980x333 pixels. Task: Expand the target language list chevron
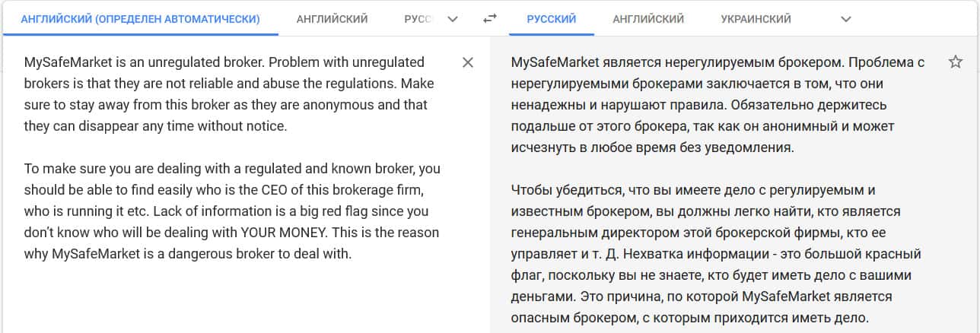[845, 19]
